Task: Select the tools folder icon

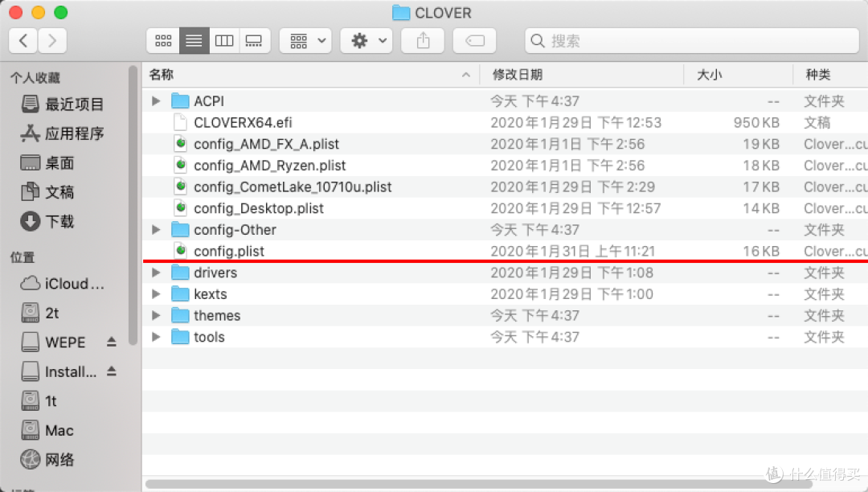Action: coord(180,337)
